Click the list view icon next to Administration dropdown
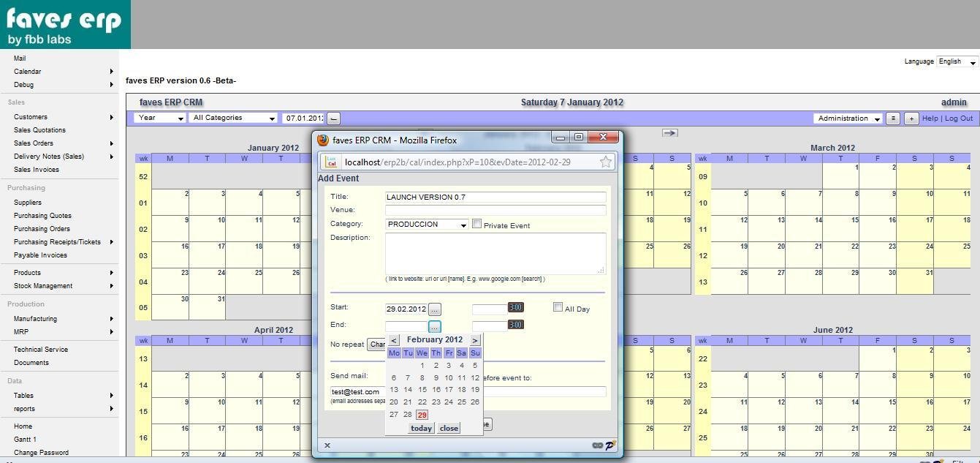The image size is (980, 463). click(893, 118)
